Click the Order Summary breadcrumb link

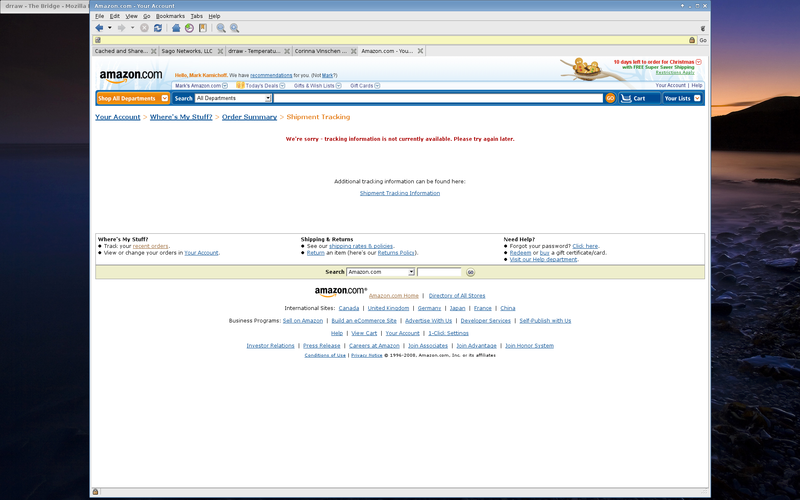249,117
